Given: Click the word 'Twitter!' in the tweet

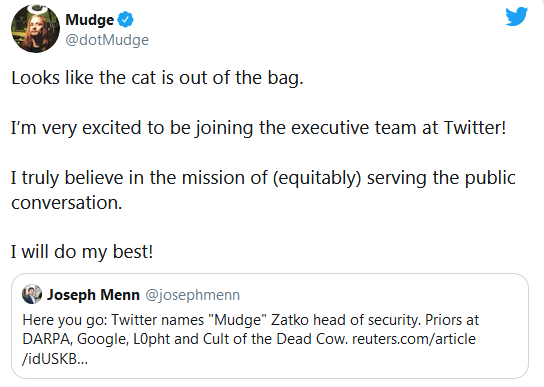Looking at the screenshot, I should (x=475, y=127).
